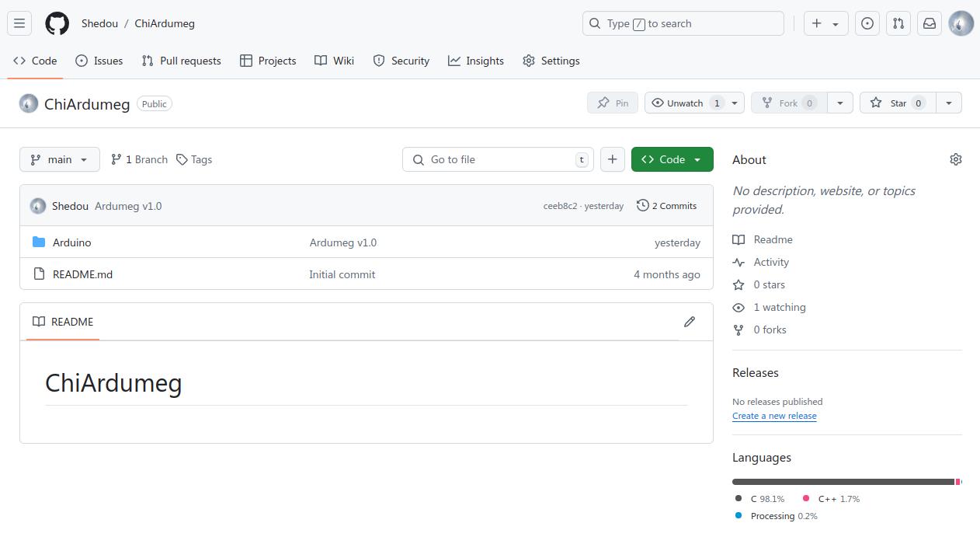Screen dimensions: 980x551
Task: Click the Public visibility badge
Action: (x=155, y=103)
